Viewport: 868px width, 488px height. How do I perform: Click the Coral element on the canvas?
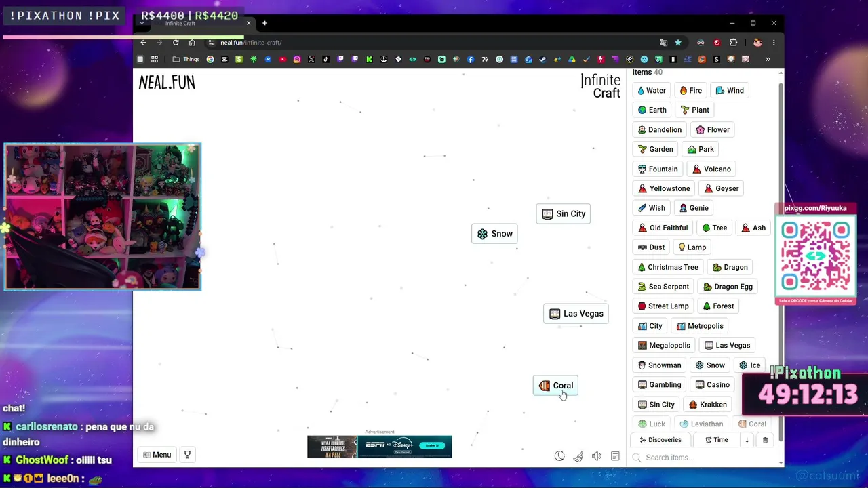[x=555, y=386]
